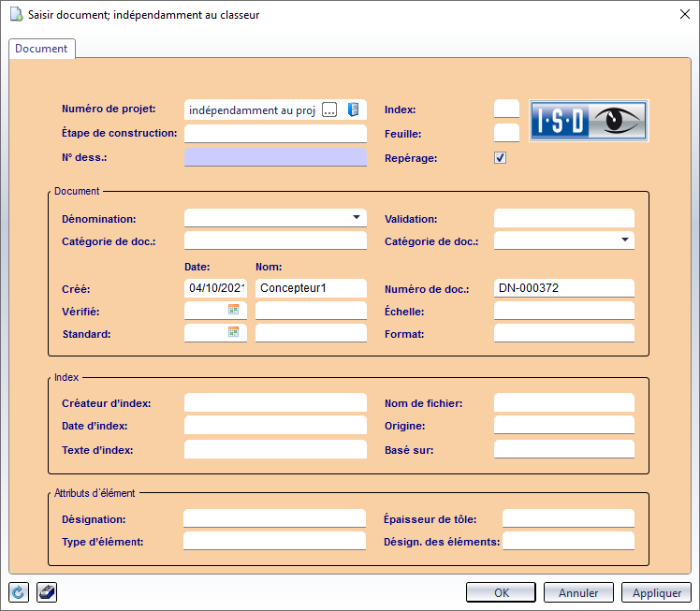This screenshot has height=611, width=700.
Task: Select the Document tab
Action: tap(41, 49)
